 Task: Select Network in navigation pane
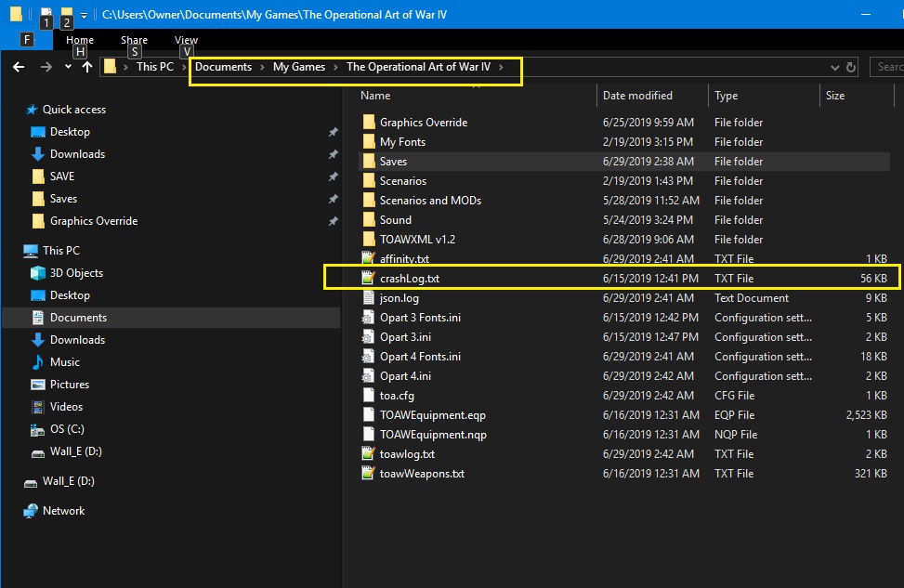coord(63,511)
